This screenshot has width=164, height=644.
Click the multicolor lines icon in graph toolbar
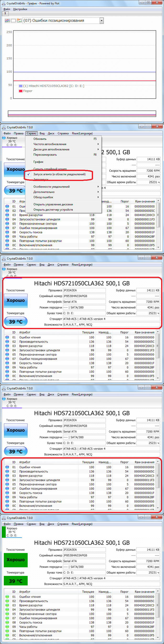pos(7,21)
